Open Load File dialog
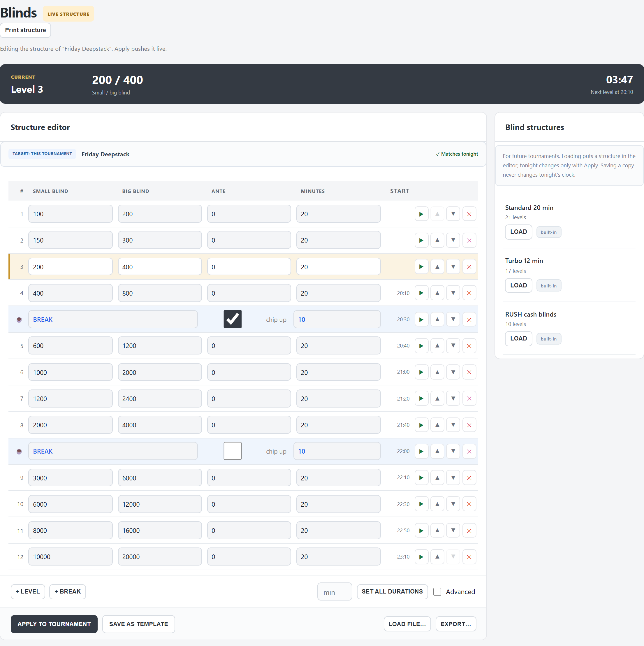 (x=407, y=624)
